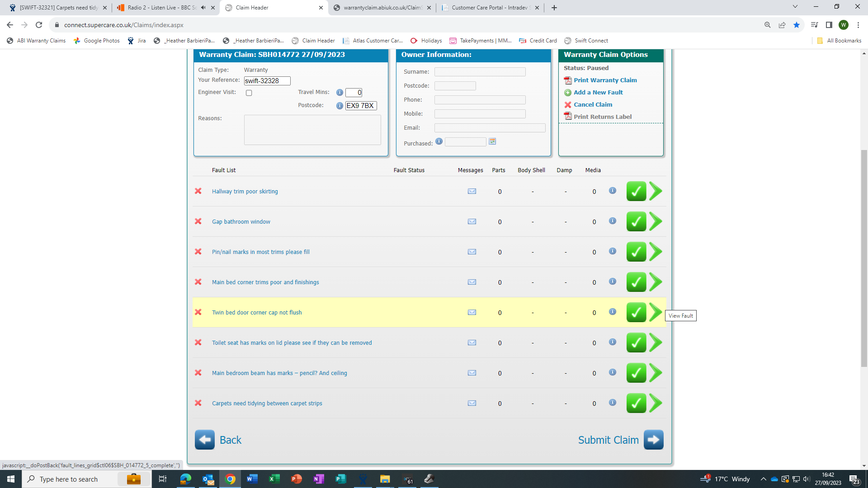This screenshot has height=488, width=868.
Task: Expand the browser tab search chevron
Action: click(x=795, y=7)
